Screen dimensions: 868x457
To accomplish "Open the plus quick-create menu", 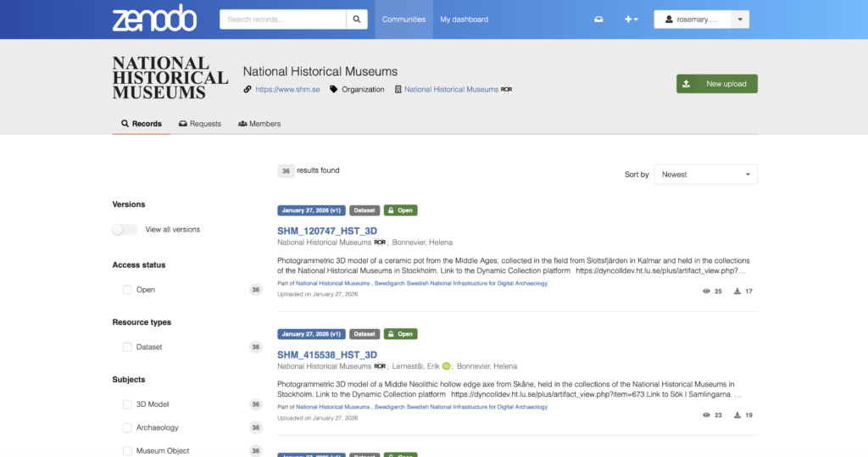I will coord(631,20).
